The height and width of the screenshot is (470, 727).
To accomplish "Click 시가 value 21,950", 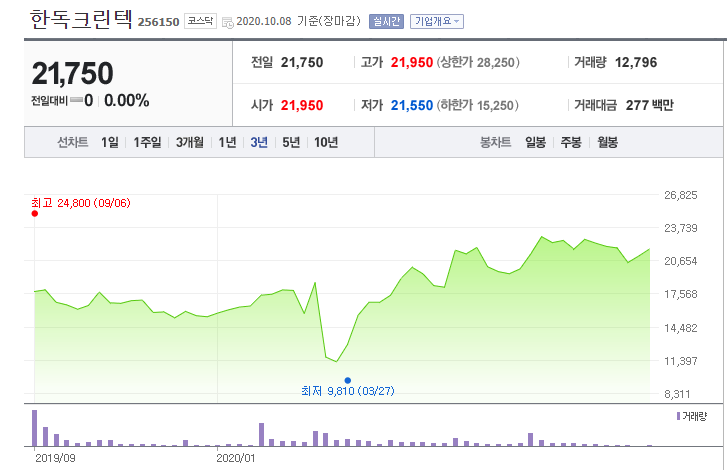I will tap(302, 105).
